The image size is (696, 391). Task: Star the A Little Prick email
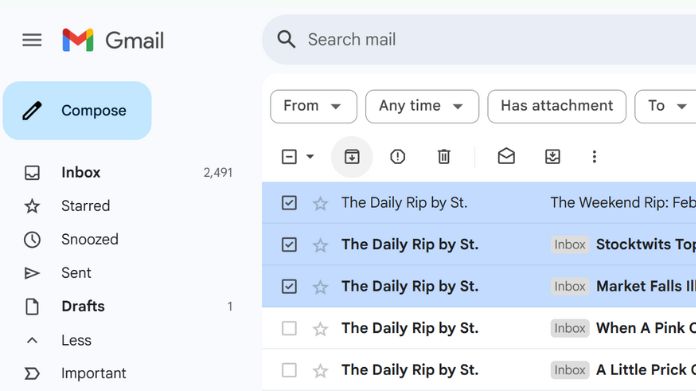coord(320,371)
